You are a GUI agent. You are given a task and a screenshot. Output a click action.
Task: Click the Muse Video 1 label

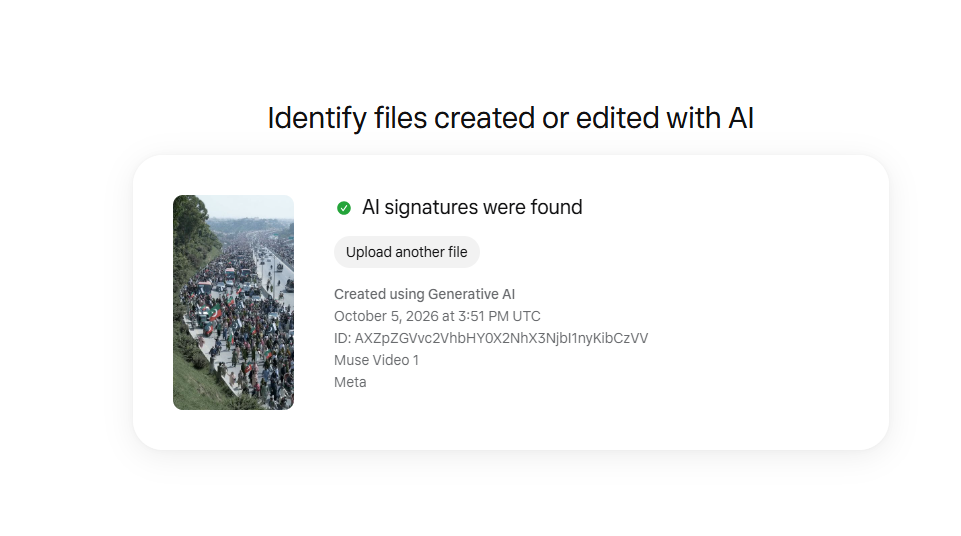pyautogui.click(x=376, y=360)
